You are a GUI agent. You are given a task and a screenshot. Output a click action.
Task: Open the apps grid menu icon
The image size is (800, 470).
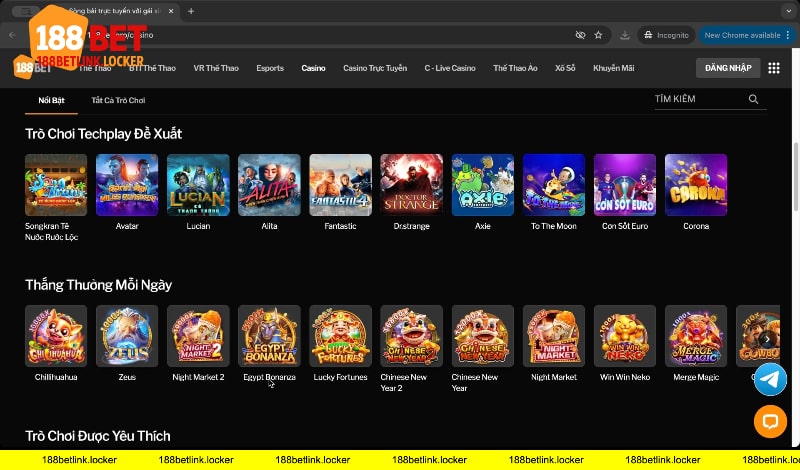pyautogui.click(x=773, y=68)
